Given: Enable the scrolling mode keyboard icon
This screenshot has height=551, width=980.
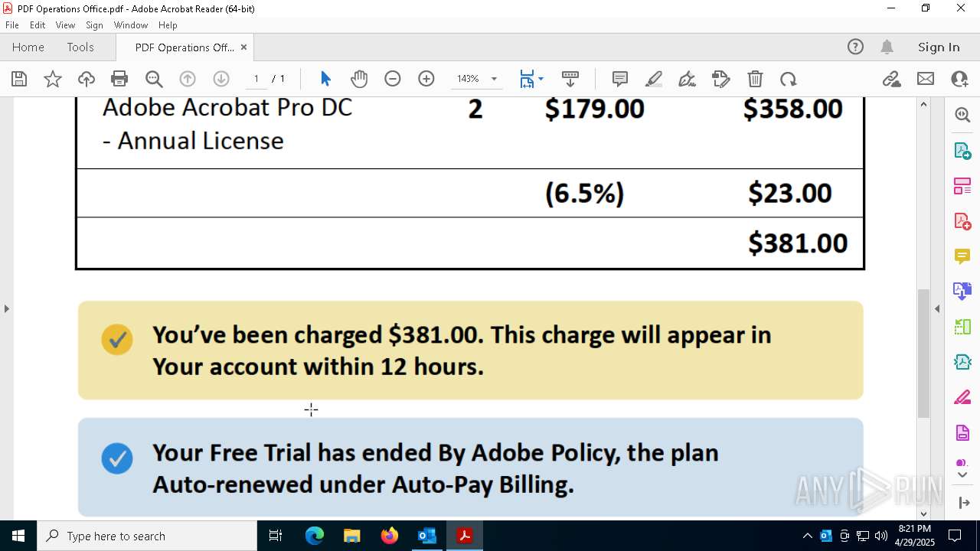Looking at the screenshot, I should coord(570,79).
